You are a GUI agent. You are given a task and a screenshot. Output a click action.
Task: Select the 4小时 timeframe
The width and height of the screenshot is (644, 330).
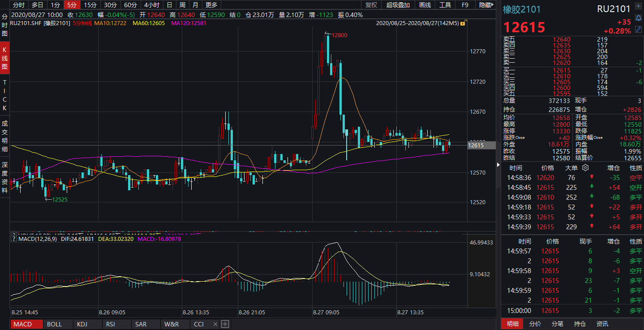pyautogui.click(x=151, y=5)
